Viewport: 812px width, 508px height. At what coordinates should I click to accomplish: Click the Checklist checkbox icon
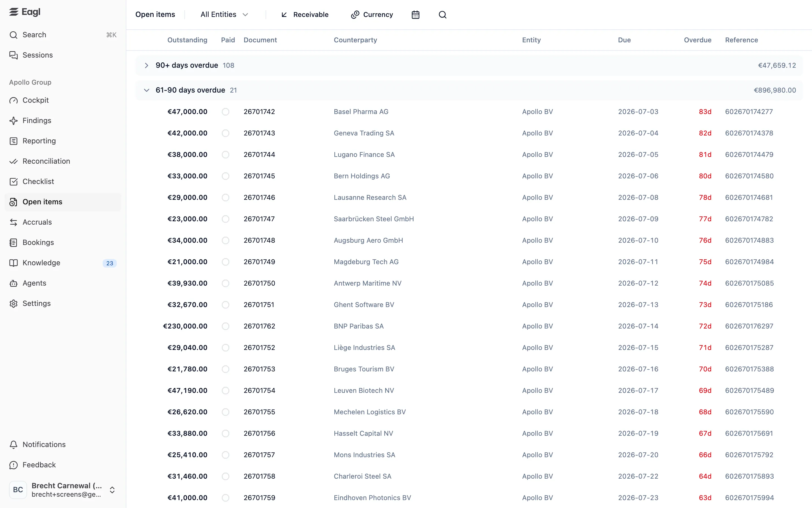(14, 182)
